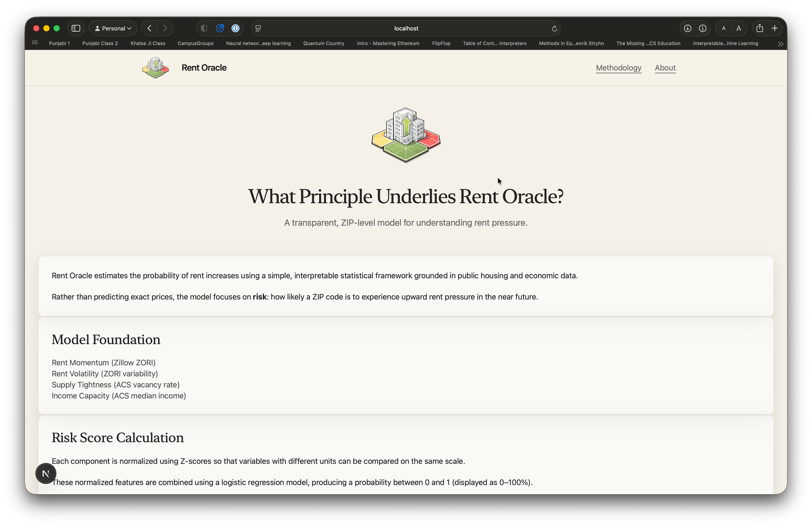Click the About nav link
The height and width of the screenshot is (527, 812).
(665, 68)
